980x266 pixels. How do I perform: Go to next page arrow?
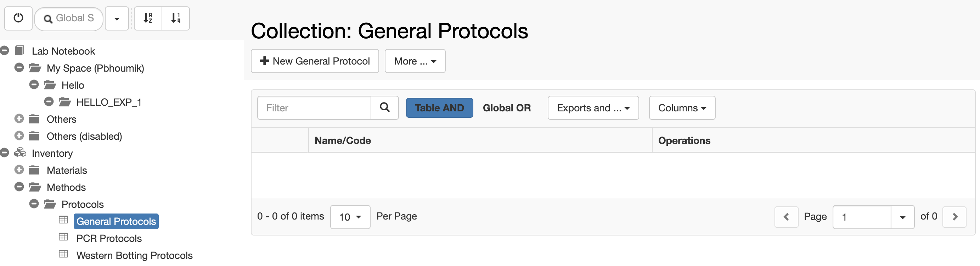coord(954,217)
